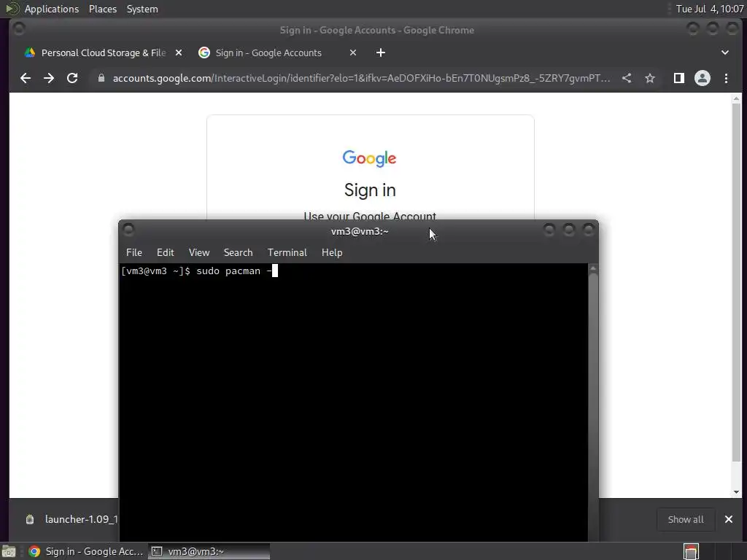747x560 pixels.
Task: Click the Chrome page vertical scrollbar
Action: pyautogui.click(x=737, y=281)
